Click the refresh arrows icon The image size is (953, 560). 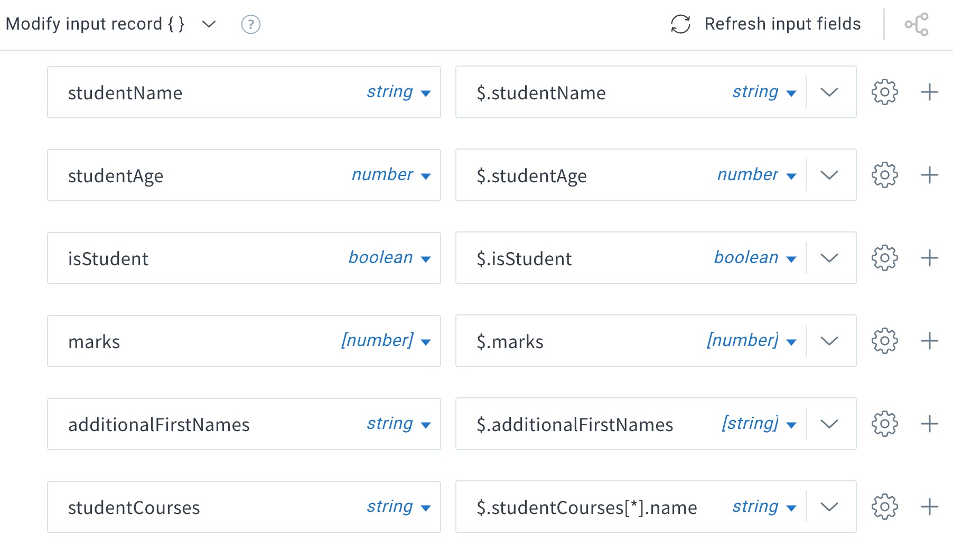click(680, 24)
